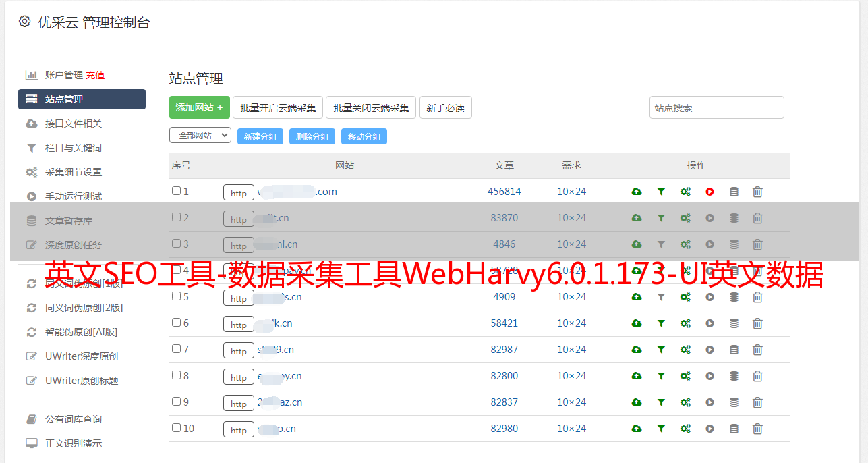The height and width of the screenshot is (463, 868).
Task: Click the http button in row 1
Action: pos(239,192)
